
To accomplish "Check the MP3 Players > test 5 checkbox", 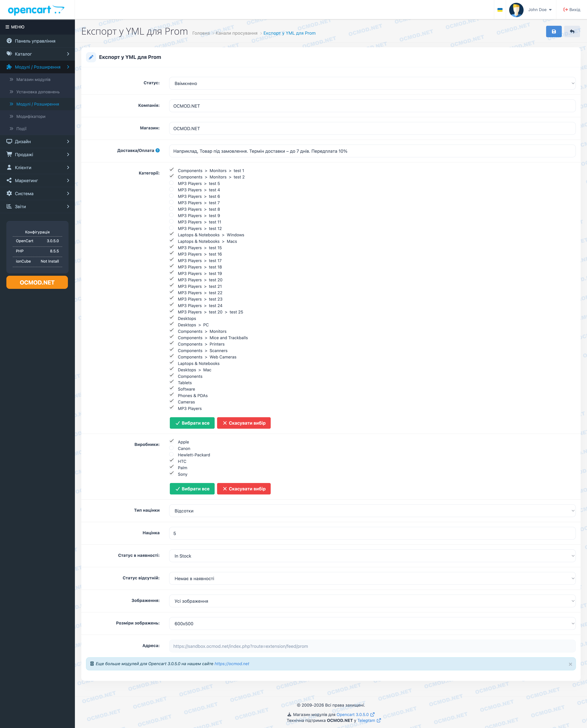I will click(x=172, y=183).
